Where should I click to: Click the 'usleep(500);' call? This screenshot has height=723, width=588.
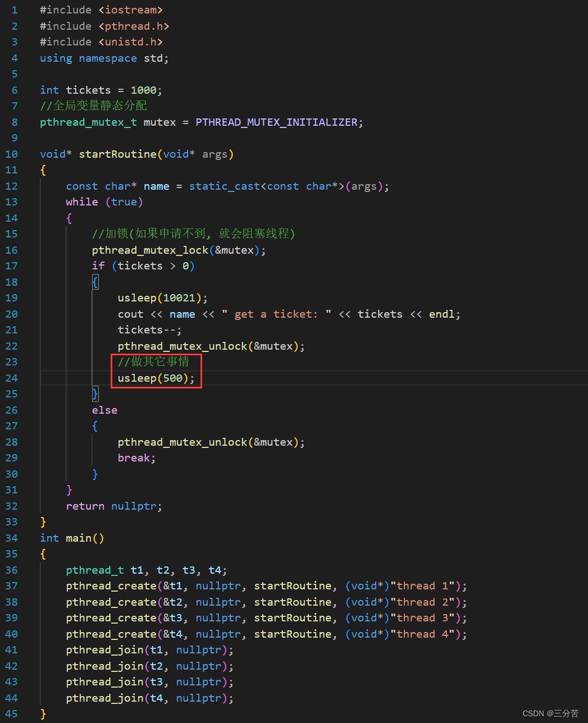[157, 378]
